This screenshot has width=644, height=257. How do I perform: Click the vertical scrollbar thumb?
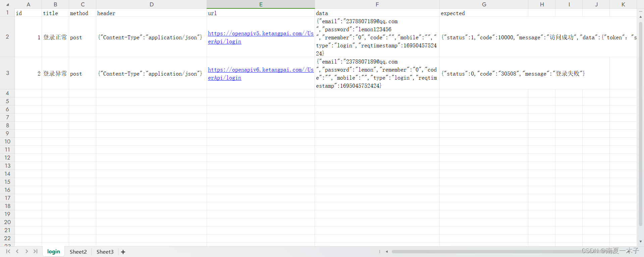tap(641, 124)
